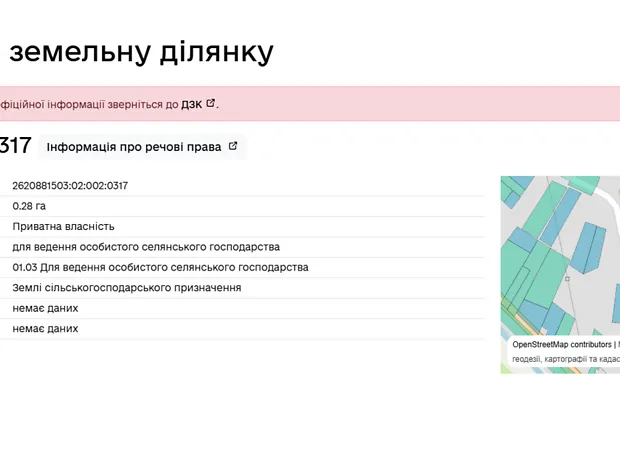Screen dimensions: 620x460
Task: Open Інформація про речові права
Action: click(x=133, y=147)
